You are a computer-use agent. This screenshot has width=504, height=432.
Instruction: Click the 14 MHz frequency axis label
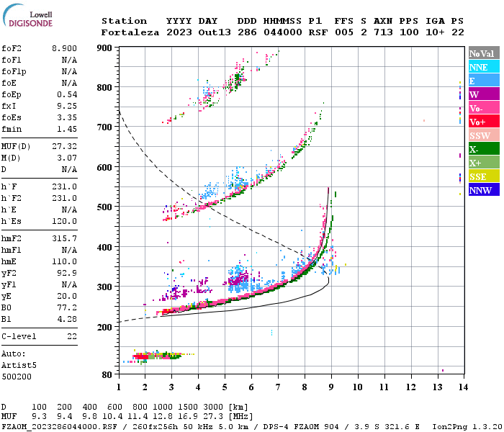[x=463, y=387]
